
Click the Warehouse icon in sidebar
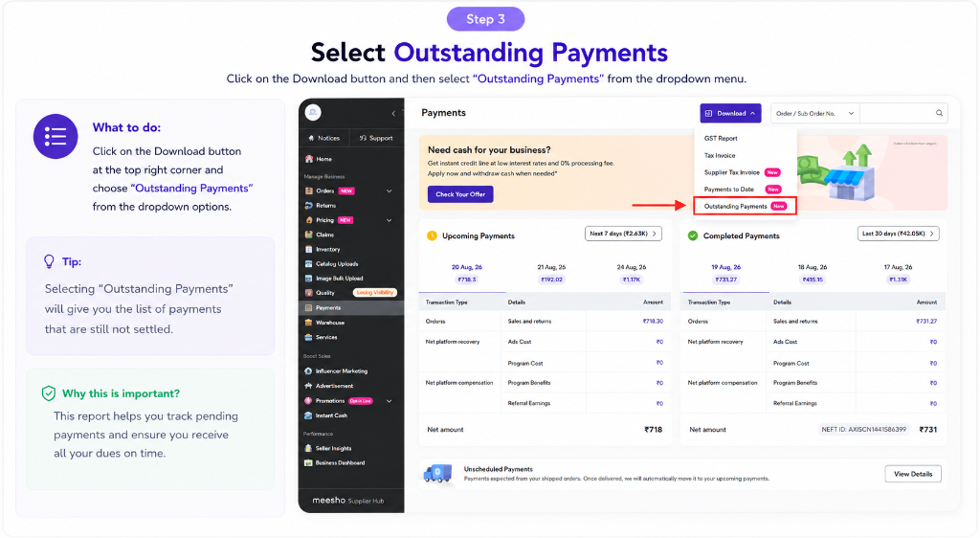(x=308, y=323)
